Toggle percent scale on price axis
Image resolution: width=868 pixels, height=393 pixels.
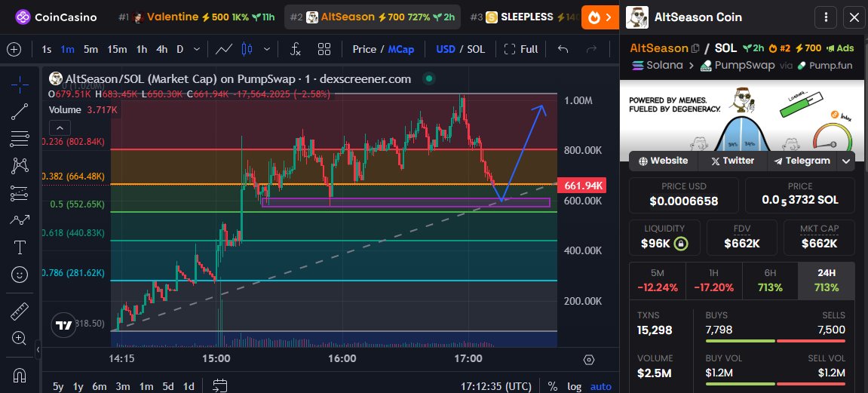[x=553, y=386]
